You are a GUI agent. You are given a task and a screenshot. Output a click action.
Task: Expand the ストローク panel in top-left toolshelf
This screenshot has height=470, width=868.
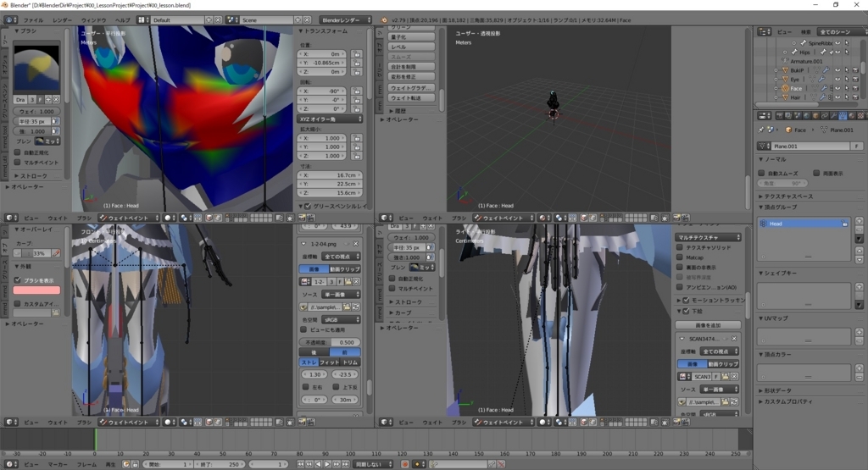coord(31,176)
